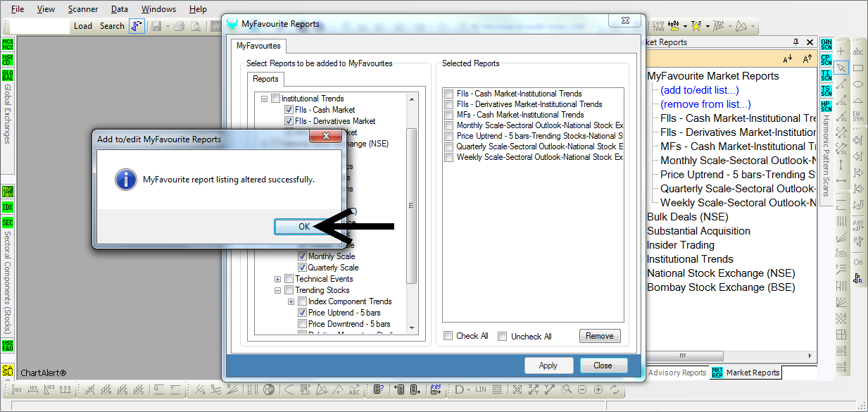Sort Market Reports descending with A-down icon

788,58
